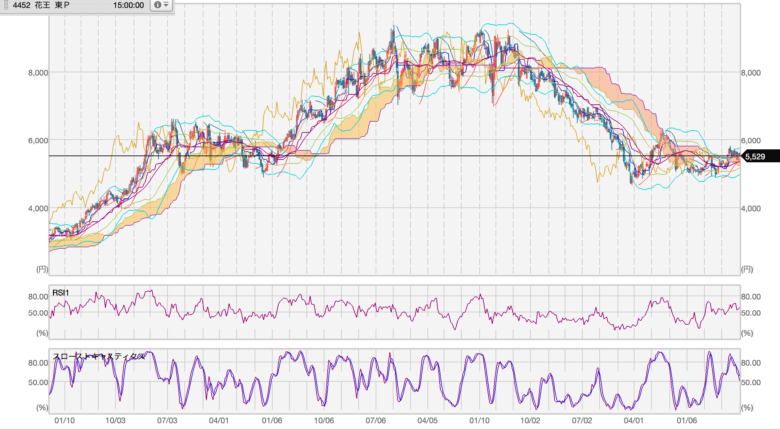Click the info icon beside the time
This screenshot has height=429, width=780.
click(x=156, y=5)
